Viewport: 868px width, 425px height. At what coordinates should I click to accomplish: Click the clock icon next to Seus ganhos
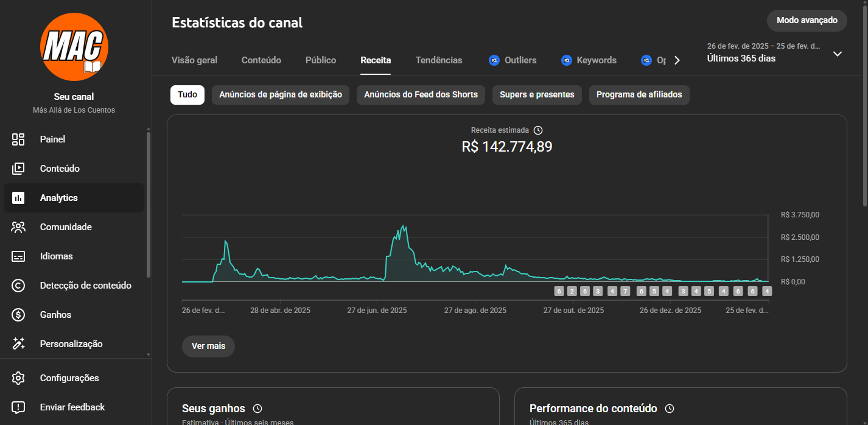pyautogui.click(x=257, y=409)
